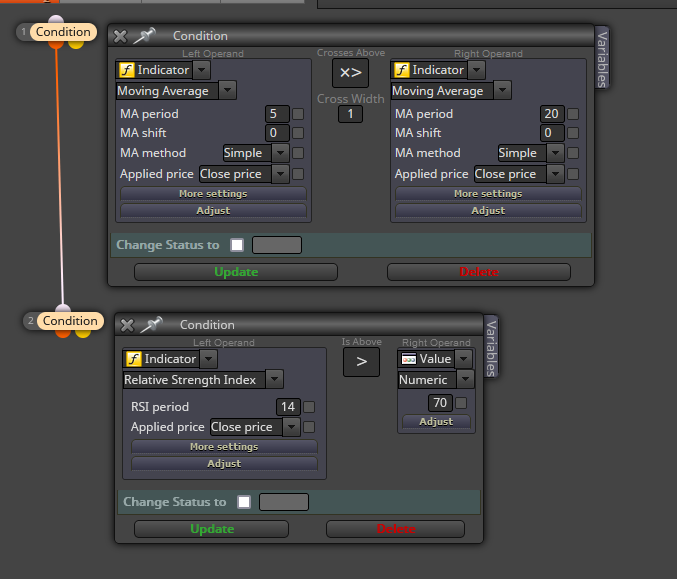Open Relative Strength Index indicator dropdown

pos(274,380)
